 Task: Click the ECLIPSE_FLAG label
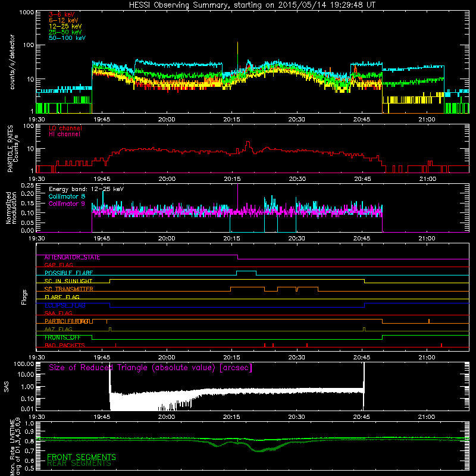pyautogui.click(x=65, y=305)
